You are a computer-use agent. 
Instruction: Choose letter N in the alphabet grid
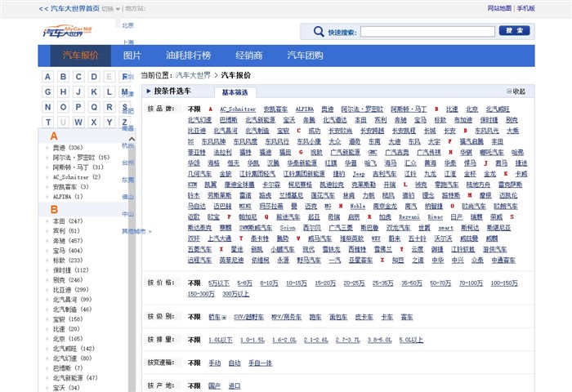[x=47, y=107]
